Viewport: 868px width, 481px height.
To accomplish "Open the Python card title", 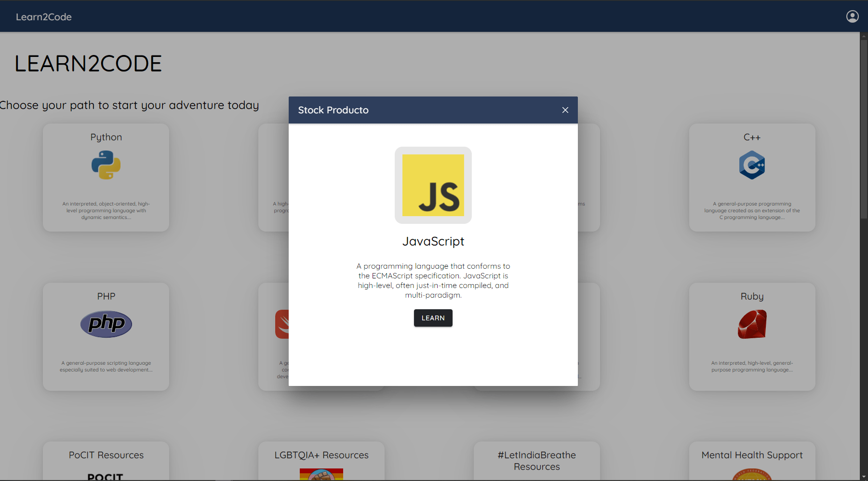I will tap(106, 137).
